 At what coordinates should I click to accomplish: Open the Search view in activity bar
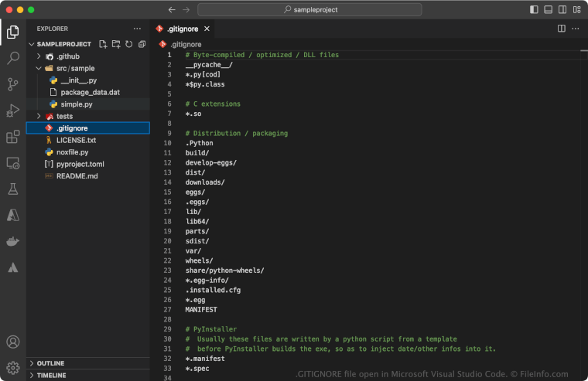coord(13,58)
